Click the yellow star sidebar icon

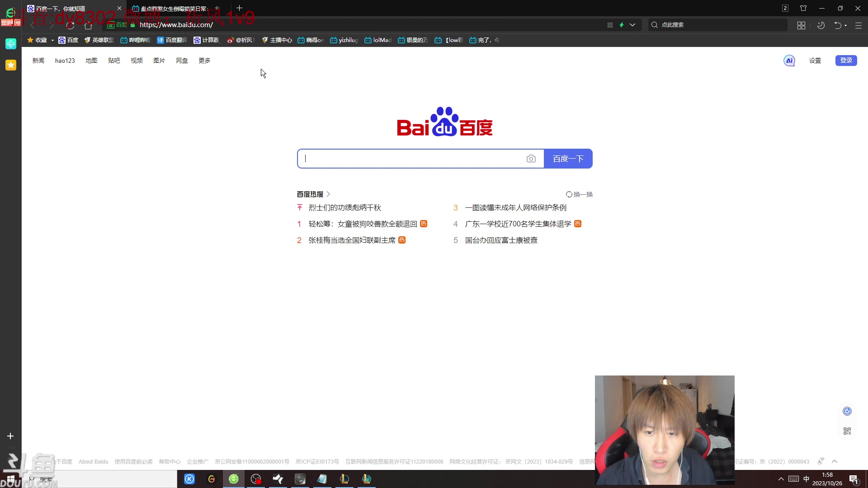[x=11, y=65]
